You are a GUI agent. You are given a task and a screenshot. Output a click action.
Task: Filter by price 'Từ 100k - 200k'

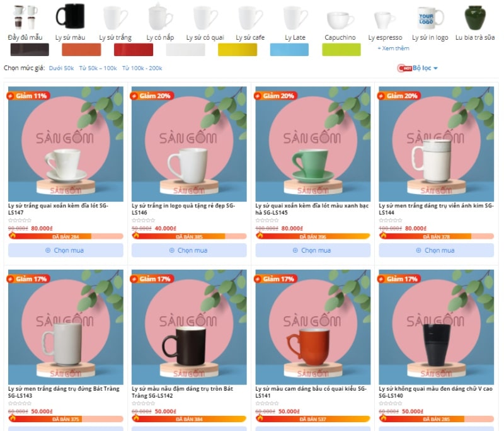tap(142, 68)
